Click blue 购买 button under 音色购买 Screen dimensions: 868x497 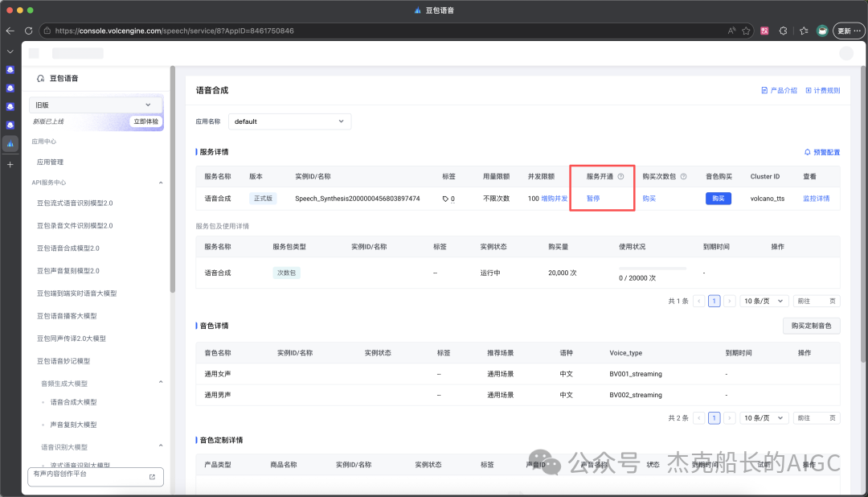718,199
